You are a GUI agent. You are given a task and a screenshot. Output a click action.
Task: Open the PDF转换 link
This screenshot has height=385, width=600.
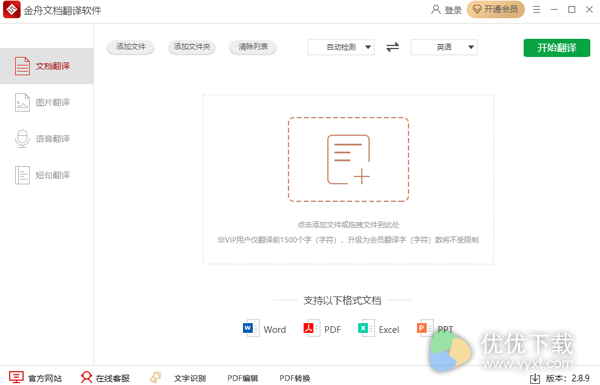point(295,378)
